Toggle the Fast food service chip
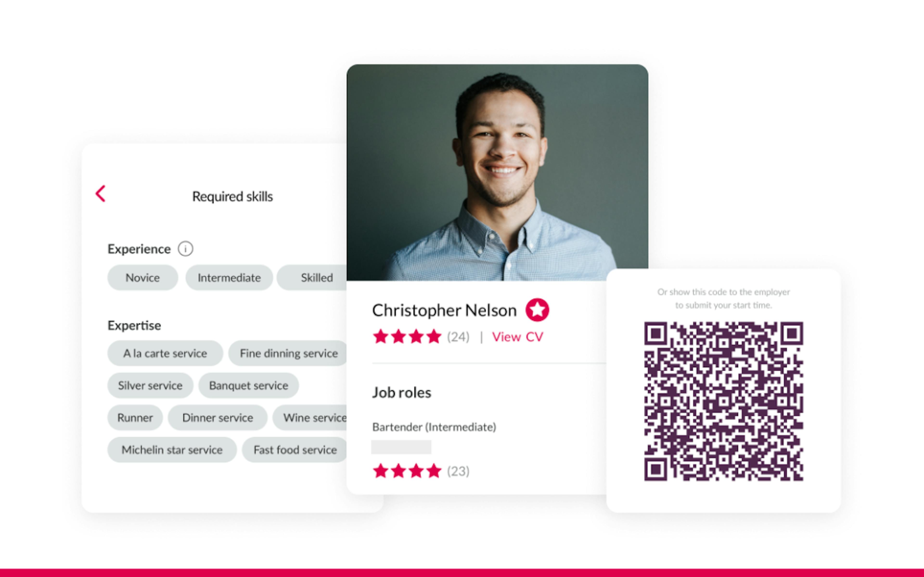This screenshot has width=924, height=577. click(295, 450)
